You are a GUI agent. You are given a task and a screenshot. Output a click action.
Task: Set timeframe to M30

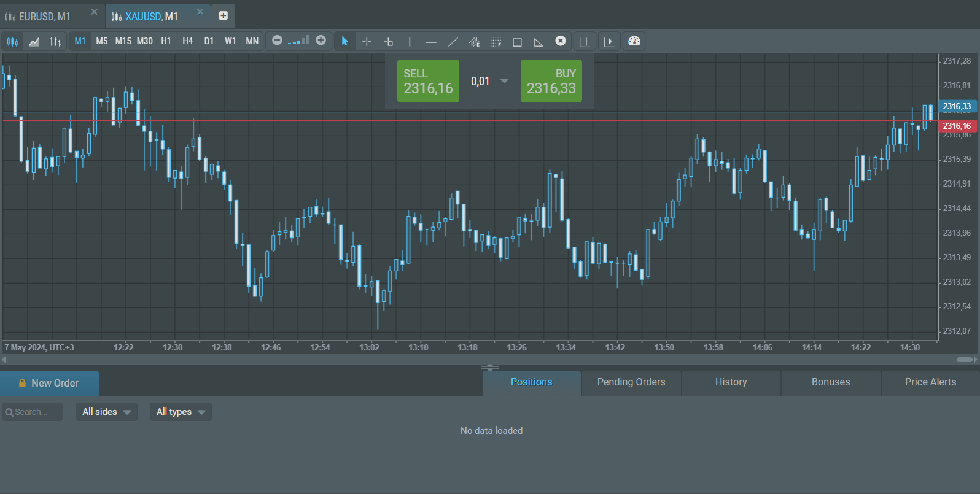pyautogui.click(x=145, y=41)
